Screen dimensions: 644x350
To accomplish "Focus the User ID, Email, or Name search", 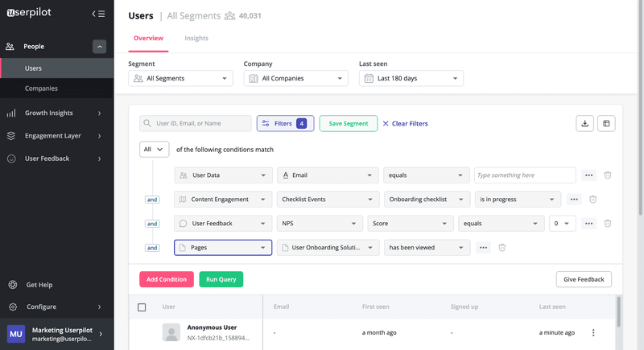I will pyautogui.click(x=196, y=123).
